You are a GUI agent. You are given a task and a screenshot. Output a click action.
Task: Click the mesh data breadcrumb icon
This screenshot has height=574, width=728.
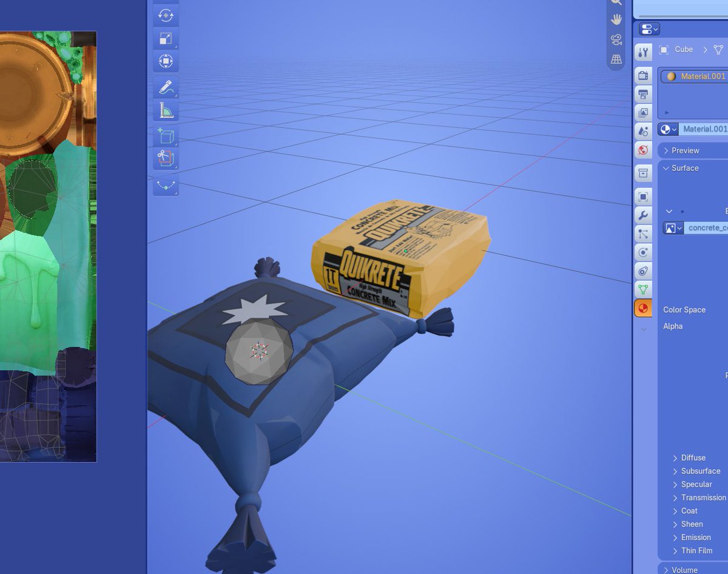point(719,50)
